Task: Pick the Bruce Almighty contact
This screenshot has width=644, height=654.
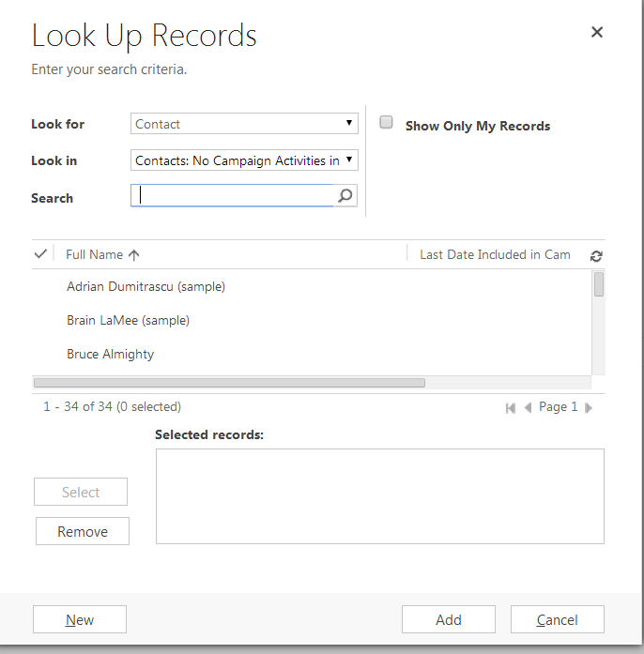Action: tap(110, 354)
